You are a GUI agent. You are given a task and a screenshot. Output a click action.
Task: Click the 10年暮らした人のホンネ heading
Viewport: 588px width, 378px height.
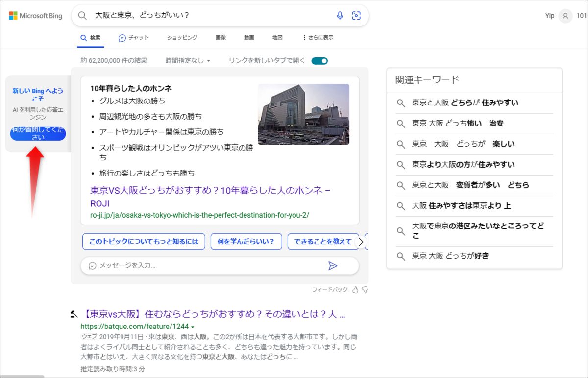coord(131,89)
